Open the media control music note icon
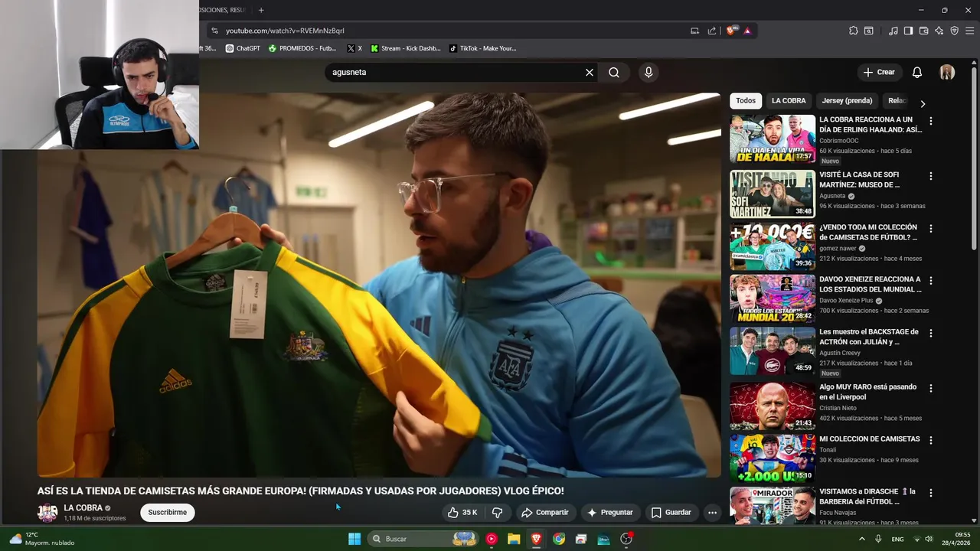 tap(893, 31)
